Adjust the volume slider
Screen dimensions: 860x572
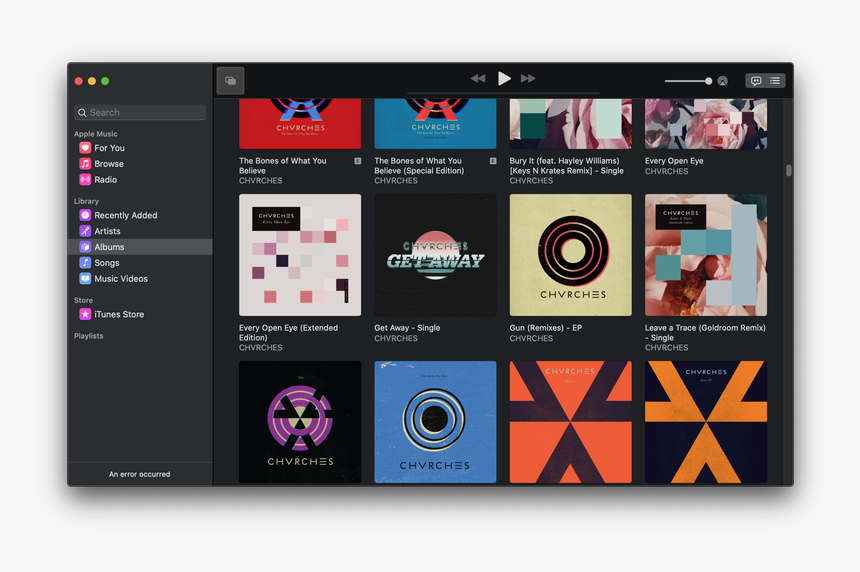pyautogui.click(x=688, y=81)
